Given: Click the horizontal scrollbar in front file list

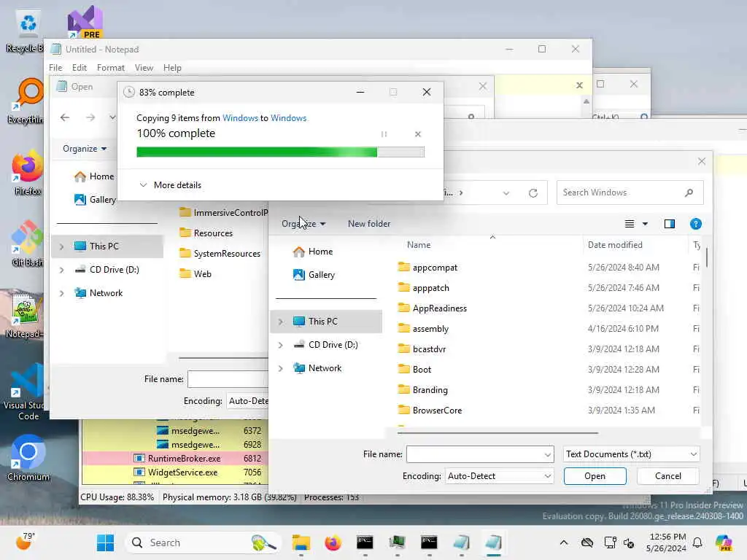Looking at the screenshot, I should [x=498, y=433].
